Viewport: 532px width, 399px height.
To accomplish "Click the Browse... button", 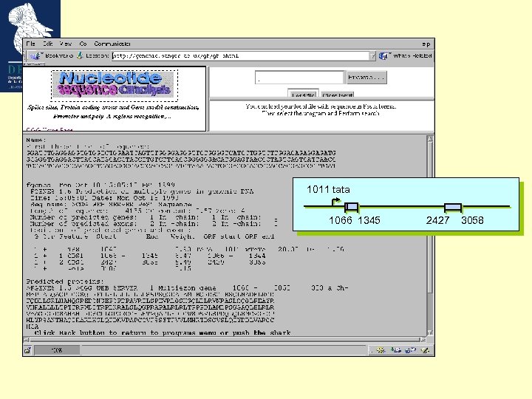I will (366, 78).
